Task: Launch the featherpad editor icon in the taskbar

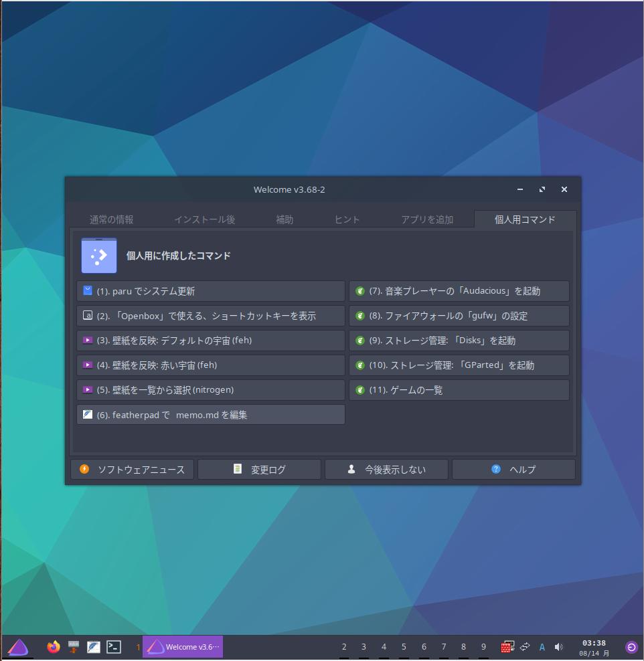Action: click(94, 647)
